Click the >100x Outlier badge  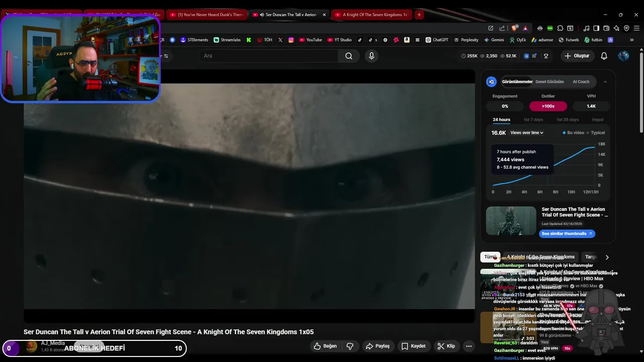pyautogui.click(x=548, y=106)
